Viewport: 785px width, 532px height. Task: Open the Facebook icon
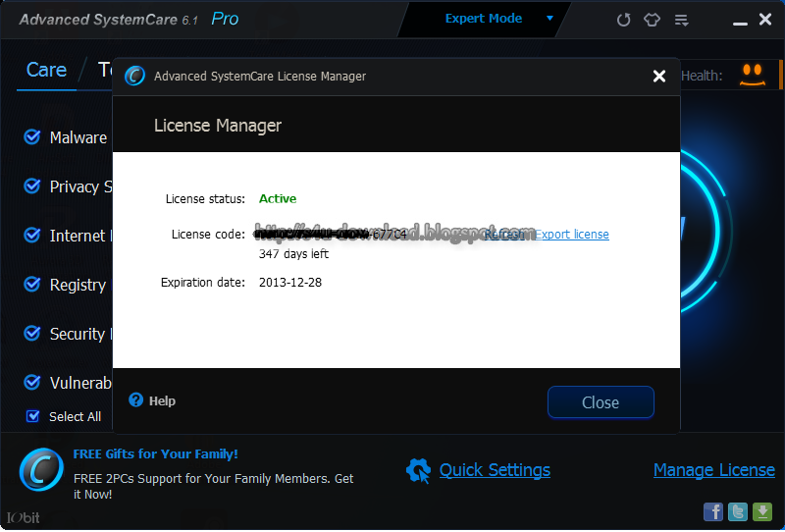(713, 512)
